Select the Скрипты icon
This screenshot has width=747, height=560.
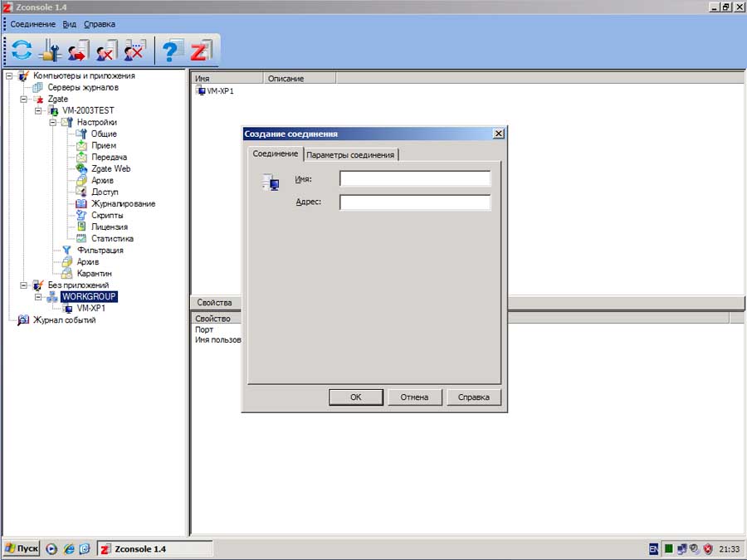coord(81,215)
